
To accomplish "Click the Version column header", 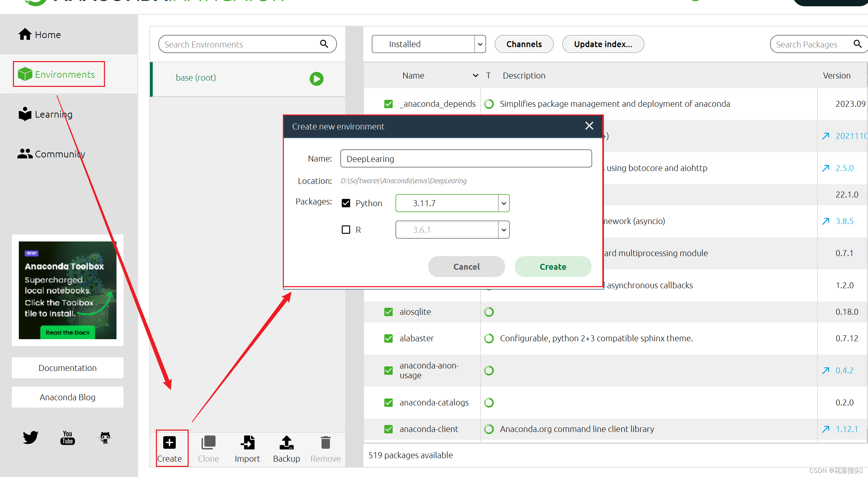I will (837, 75).
